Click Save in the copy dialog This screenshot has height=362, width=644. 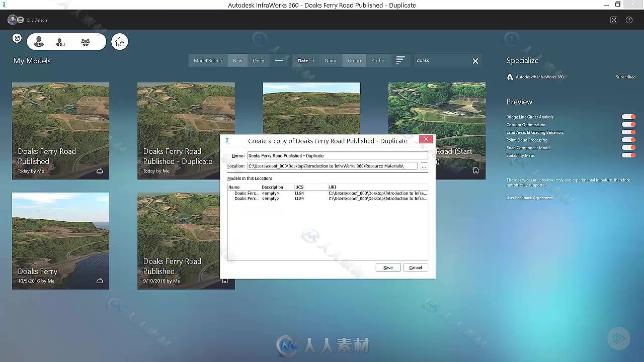click(x=388, y=267)
